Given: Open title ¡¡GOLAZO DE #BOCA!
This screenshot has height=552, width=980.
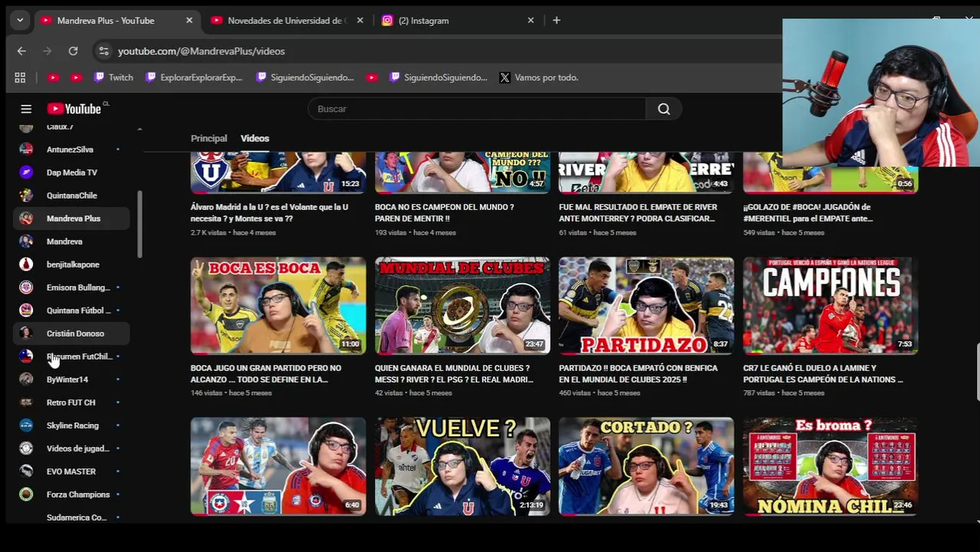Looking at the screenshot, I should (x=808, y=212).
